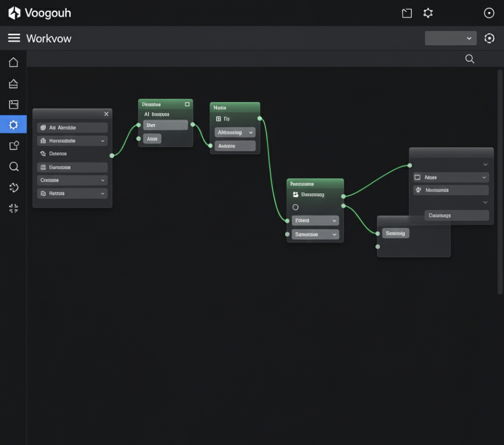Click the target icon beside the dropdown
Screen dimensions: 504x445
point(489,38)
